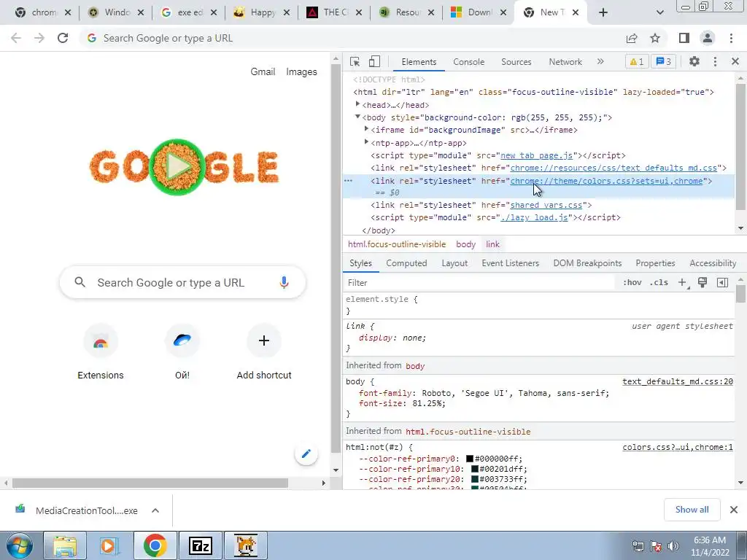747x560 pixels.
Task: Toggle the device toolbar icon in DevTools
Action: pos(374,61)
